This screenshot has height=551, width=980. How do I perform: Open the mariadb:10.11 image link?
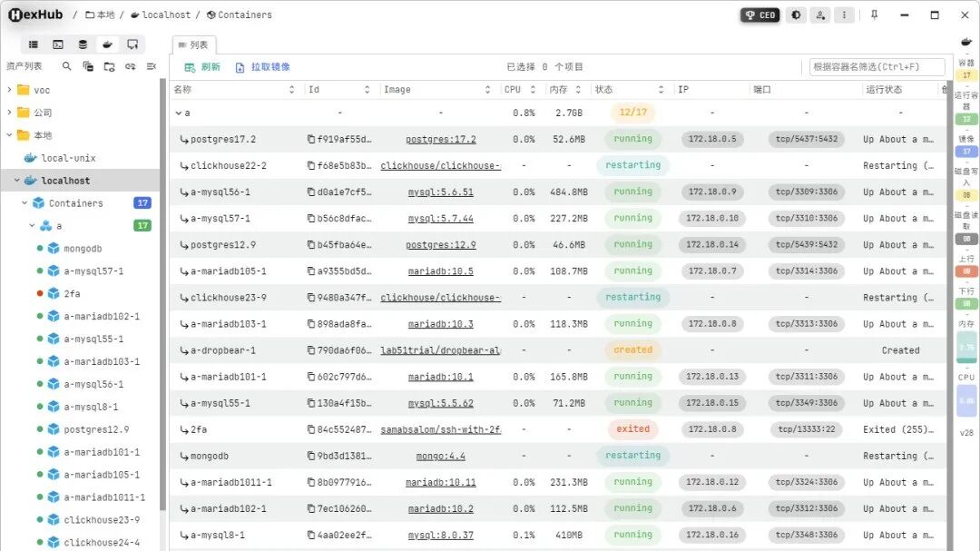click(441, 482)
